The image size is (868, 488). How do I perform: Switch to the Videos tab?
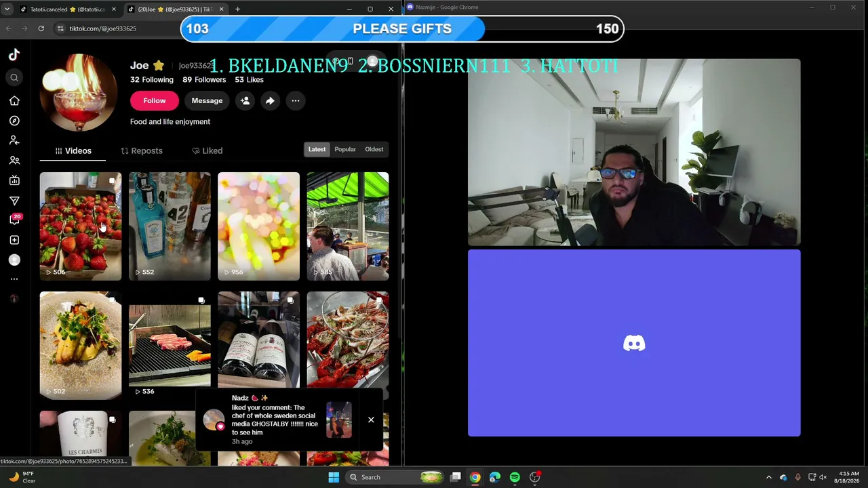tap(73, 150)
